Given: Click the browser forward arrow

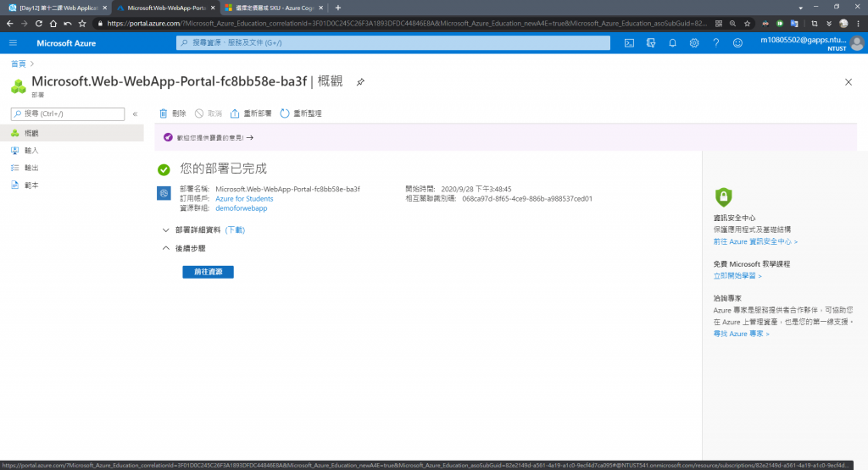Looking at the screenshot, I should coord(24,23).
